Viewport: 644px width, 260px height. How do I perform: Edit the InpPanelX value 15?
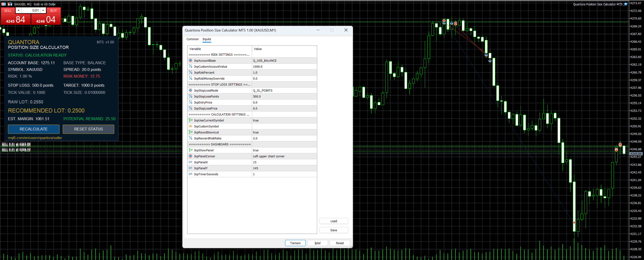coord(284,162)
